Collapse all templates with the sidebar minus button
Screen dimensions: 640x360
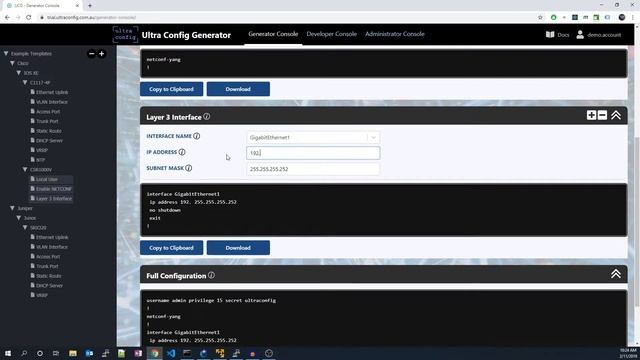(91, 53)
